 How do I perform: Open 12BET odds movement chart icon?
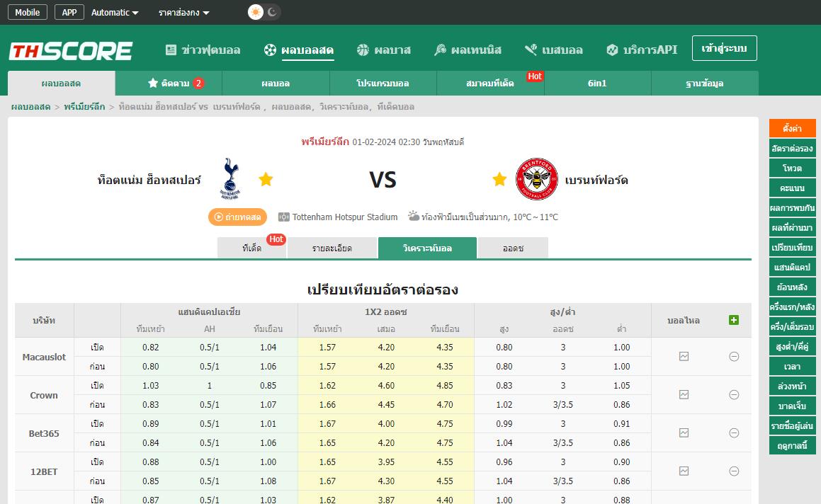pyautogui.click(x=684, y=471)
